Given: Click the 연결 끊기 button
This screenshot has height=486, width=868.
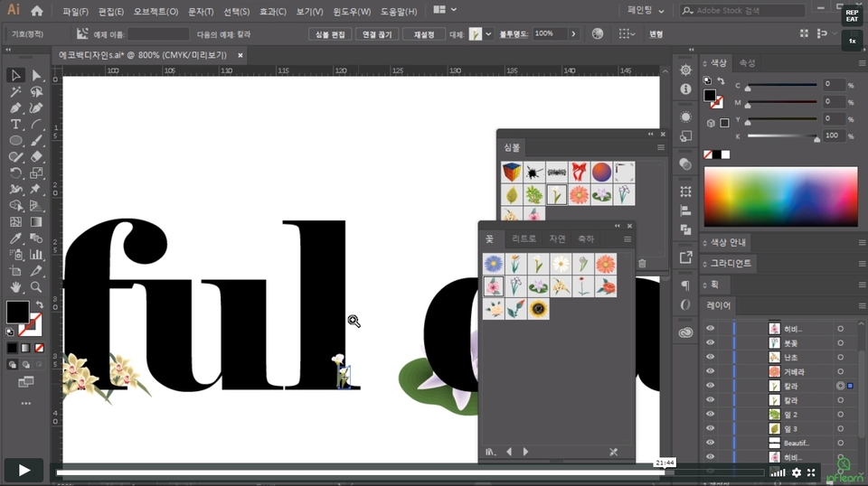Looking at the screenshot, I should 377,34.
